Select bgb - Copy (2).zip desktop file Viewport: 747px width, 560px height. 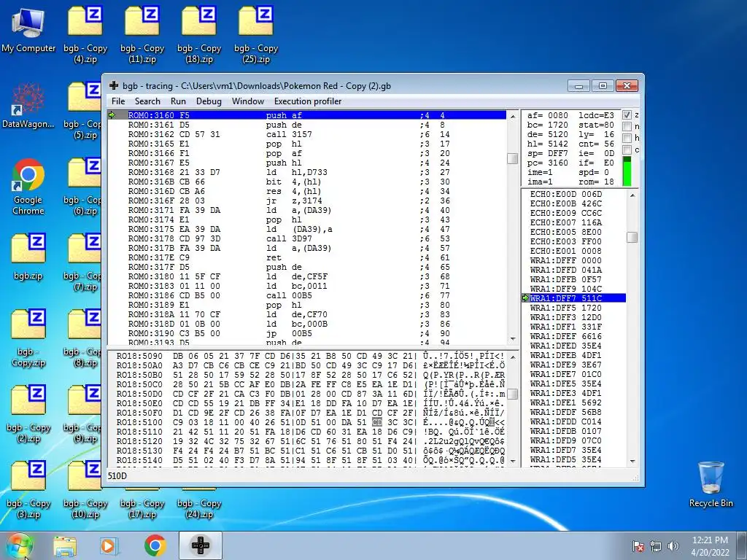pyautogui.click(x=28, y=414)
